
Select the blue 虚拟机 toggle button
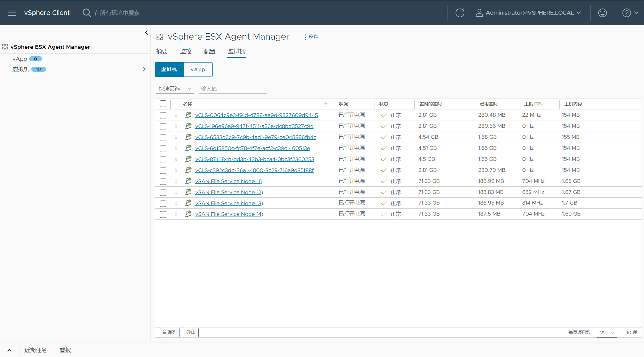click(169, 69)
